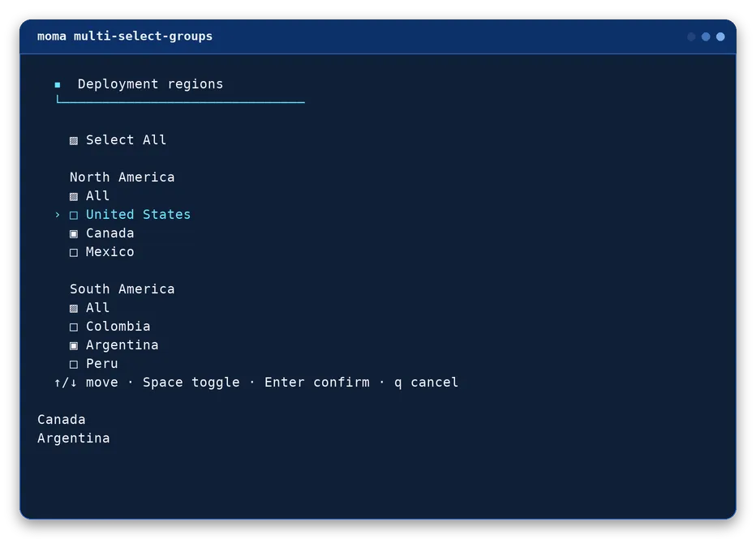Select the North America group header
Image resolution: width=756 pixels, height=539 pixels.
[x=122, y=177]
